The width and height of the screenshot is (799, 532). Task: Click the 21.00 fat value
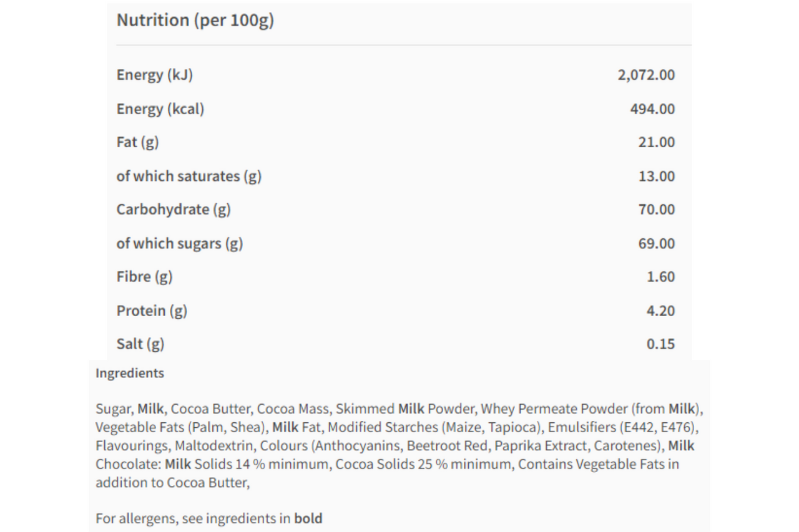[x=657, y=142]
